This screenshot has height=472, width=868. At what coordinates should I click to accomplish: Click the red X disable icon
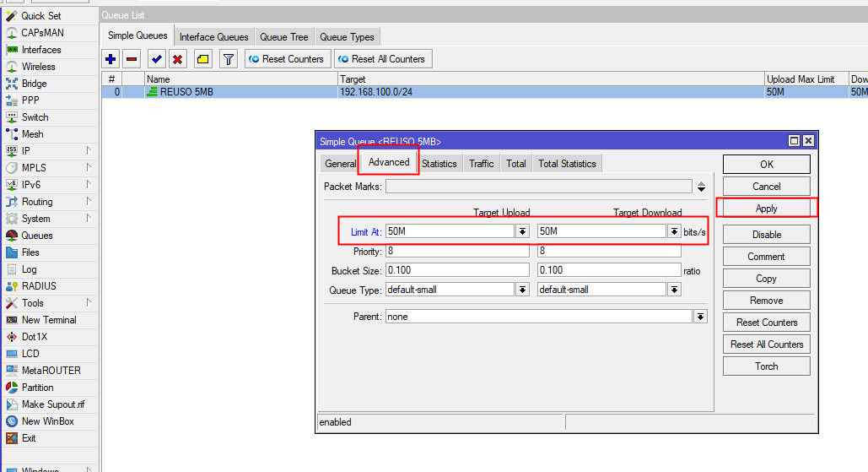click(x=177, y=59)
